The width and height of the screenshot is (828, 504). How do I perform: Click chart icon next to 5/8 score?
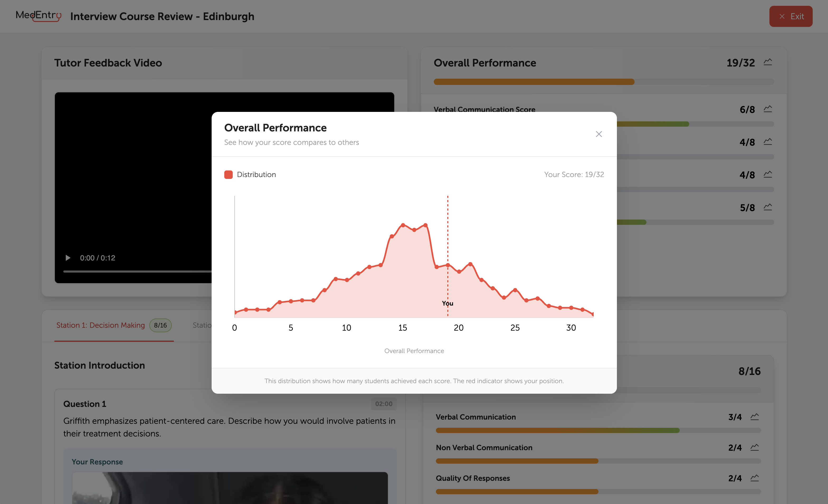(768, 207)
